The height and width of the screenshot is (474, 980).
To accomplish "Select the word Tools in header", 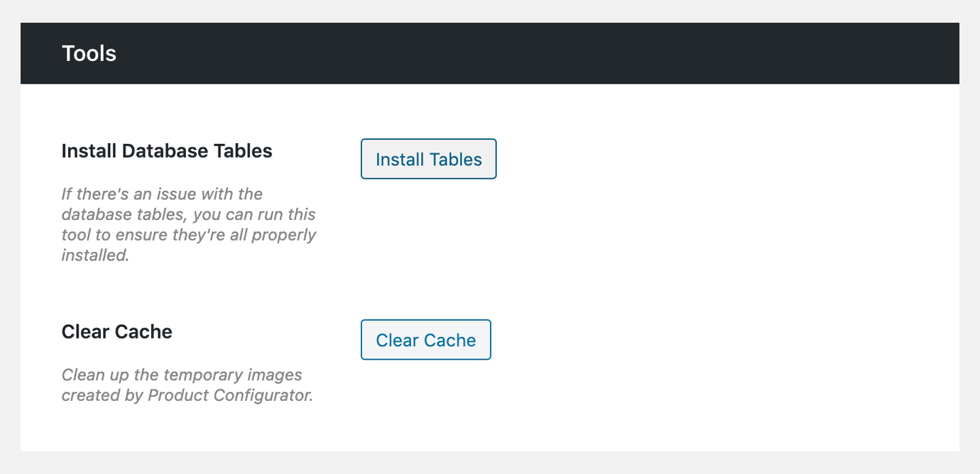I will pos(89,53).
